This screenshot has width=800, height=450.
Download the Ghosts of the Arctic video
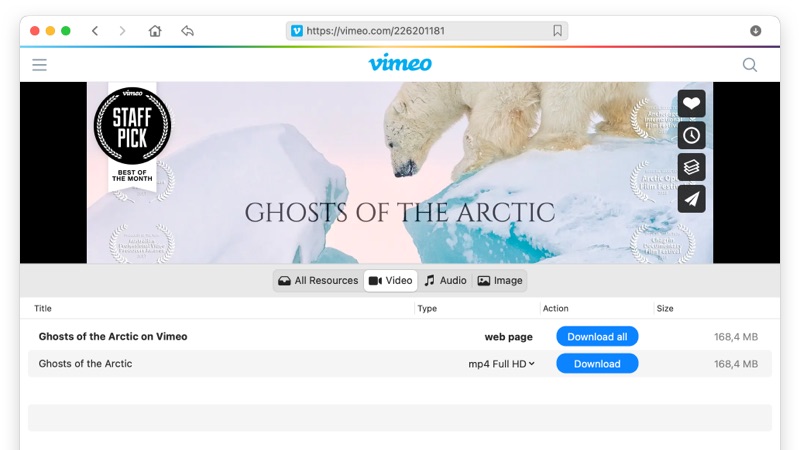(597, 364)
